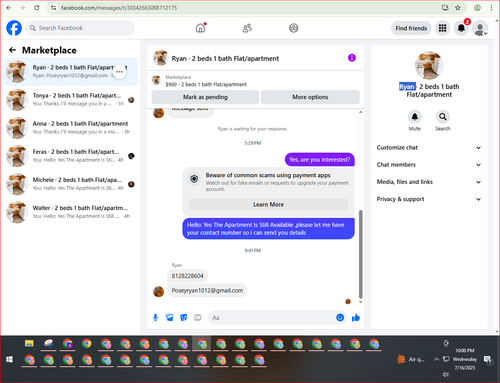The width and height of the screenshot is (500, 383).
Task: Choose a GIF icon
Action: pyautogui.click(x=198, y=318)
